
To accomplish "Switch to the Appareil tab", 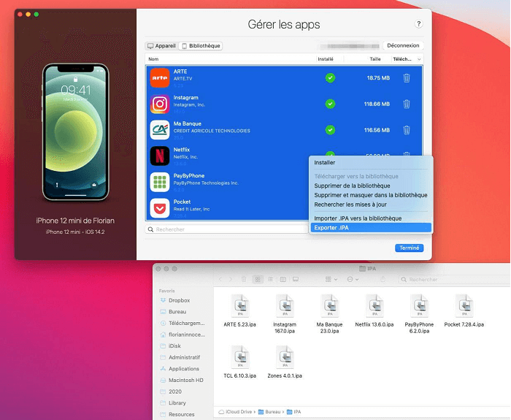I will click(161, 46).
